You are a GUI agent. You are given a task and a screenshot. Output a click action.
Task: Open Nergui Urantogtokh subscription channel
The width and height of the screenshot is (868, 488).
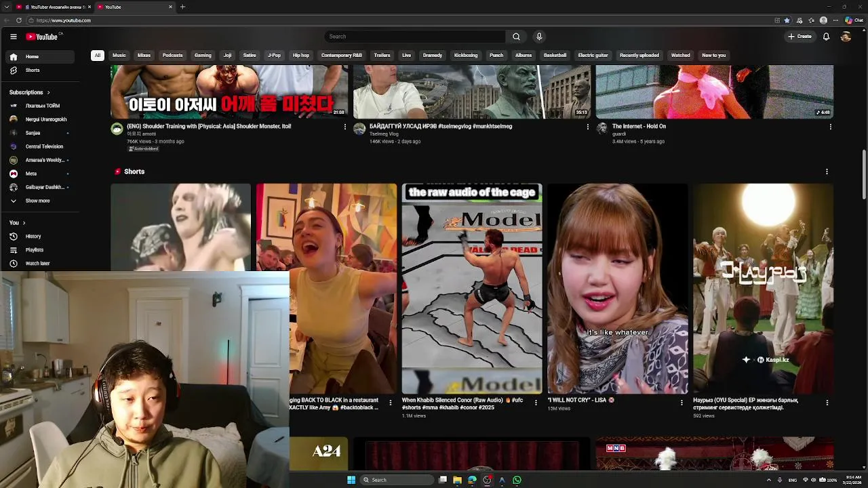[x=41, y=119]
